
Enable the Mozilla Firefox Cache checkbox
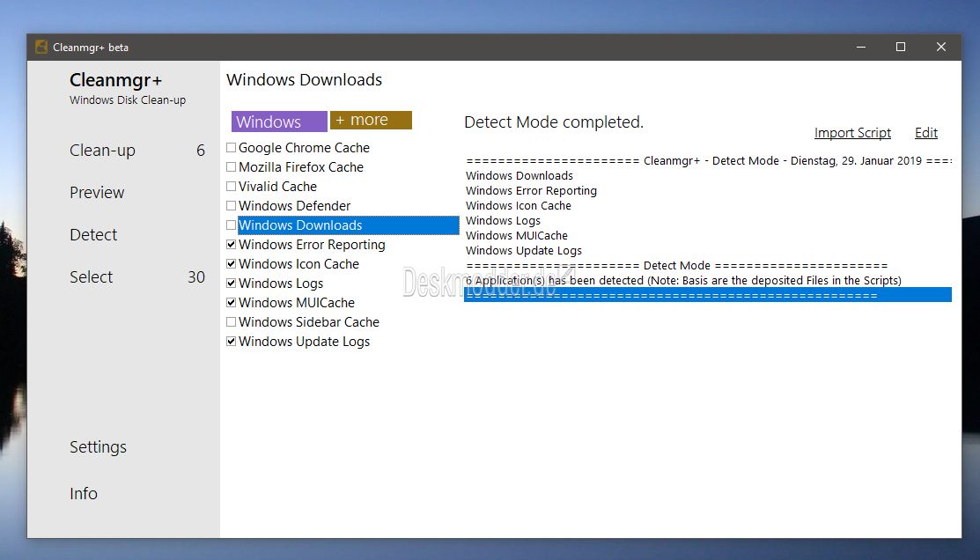click(x=232, y=167)
